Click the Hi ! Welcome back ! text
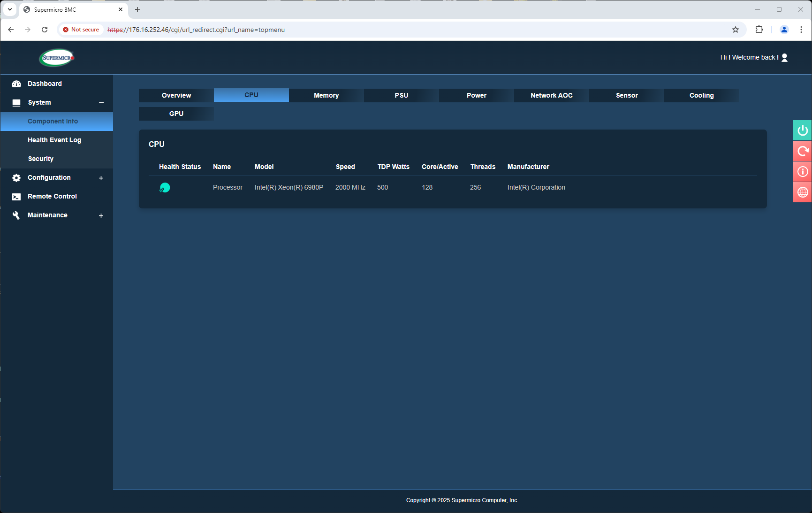The height and width of the screenshot is (513, 812). [749, 57]
